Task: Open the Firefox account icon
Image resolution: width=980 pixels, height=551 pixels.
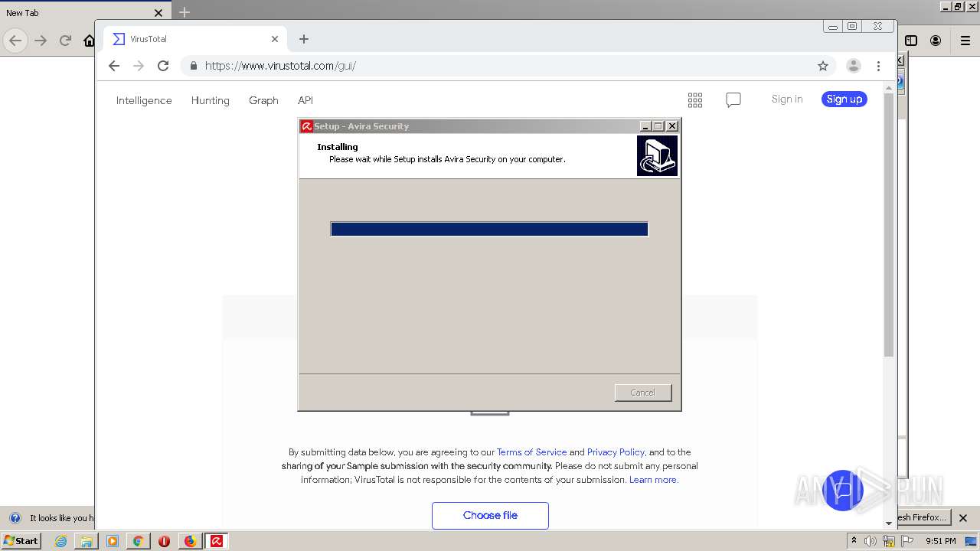Action: 936,41
